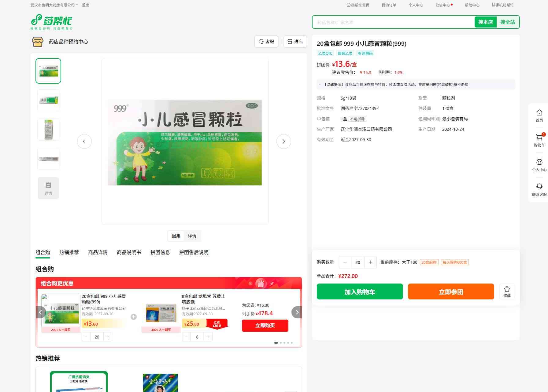This screenshot has height=392, width=548.
Task: Click the green 加入购物车 button
Action: (x=360, y=291)
